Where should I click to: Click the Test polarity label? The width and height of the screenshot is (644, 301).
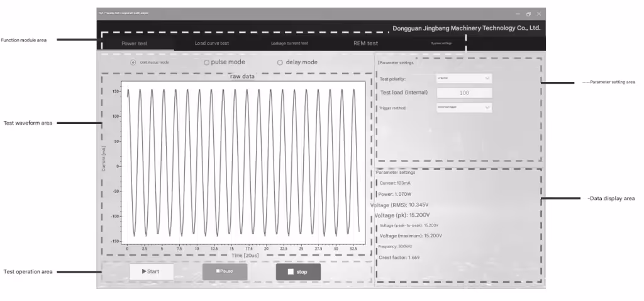click(392, 79)
